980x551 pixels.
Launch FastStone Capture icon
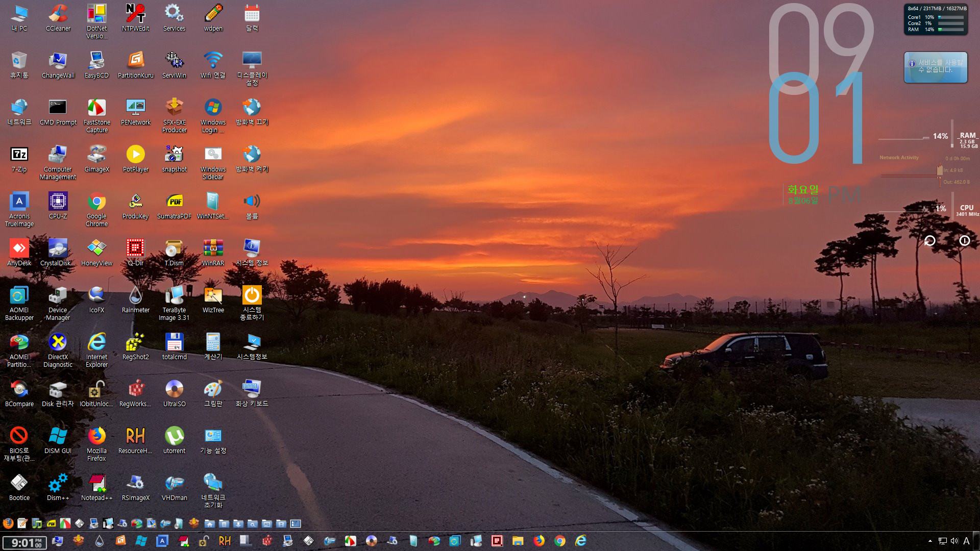[x=96, y=116]
